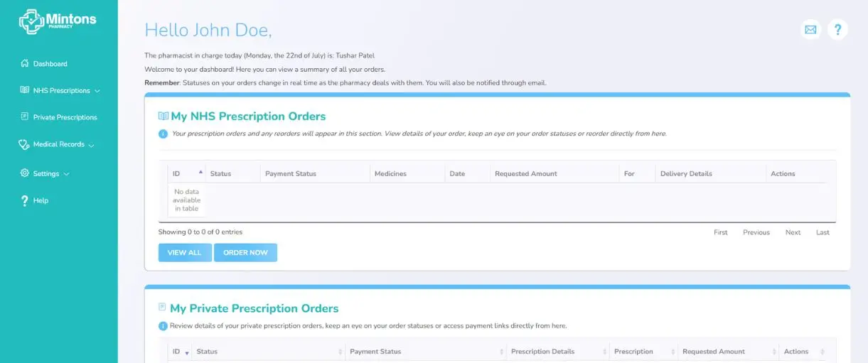Sort private orders by Prescription Details arrow

pos(605,352)
